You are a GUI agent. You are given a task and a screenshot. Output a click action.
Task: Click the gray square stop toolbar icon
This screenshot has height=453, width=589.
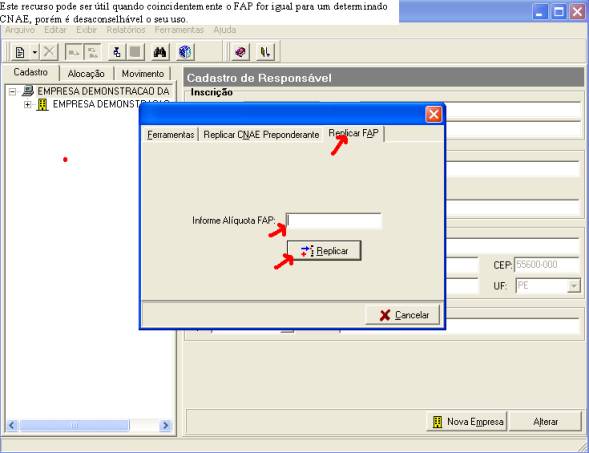[x=135, y=52]
